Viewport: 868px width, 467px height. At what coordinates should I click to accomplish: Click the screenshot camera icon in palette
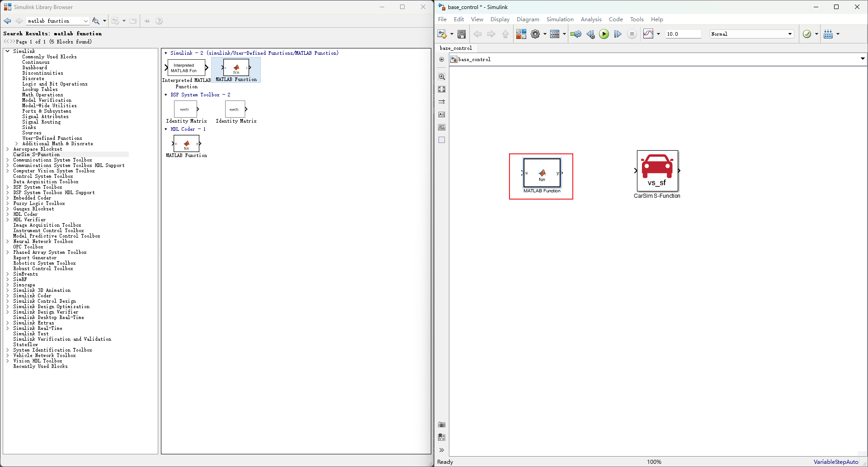(442, 424)
